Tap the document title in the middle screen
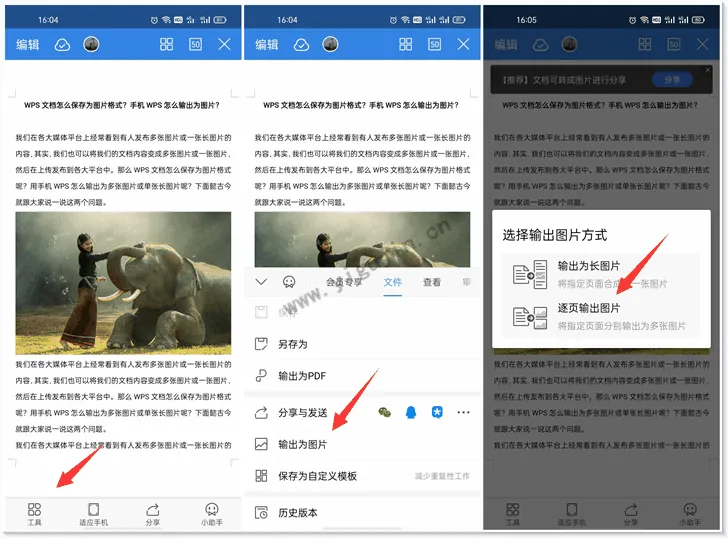The image size is (728, 539). pos(361,105)
